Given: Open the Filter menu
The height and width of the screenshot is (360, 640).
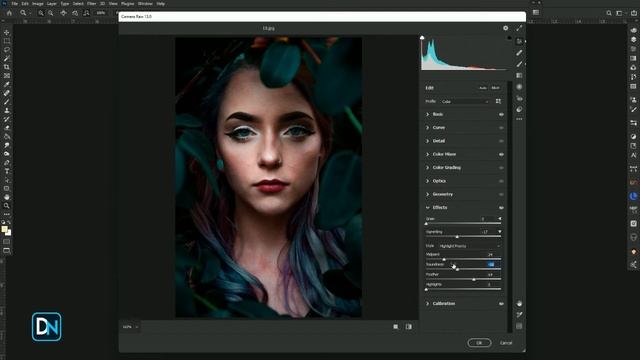Looking at the screenshot, I should 91,4.
